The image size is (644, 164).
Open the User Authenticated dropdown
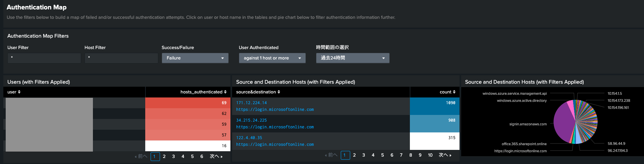point(272,58)
